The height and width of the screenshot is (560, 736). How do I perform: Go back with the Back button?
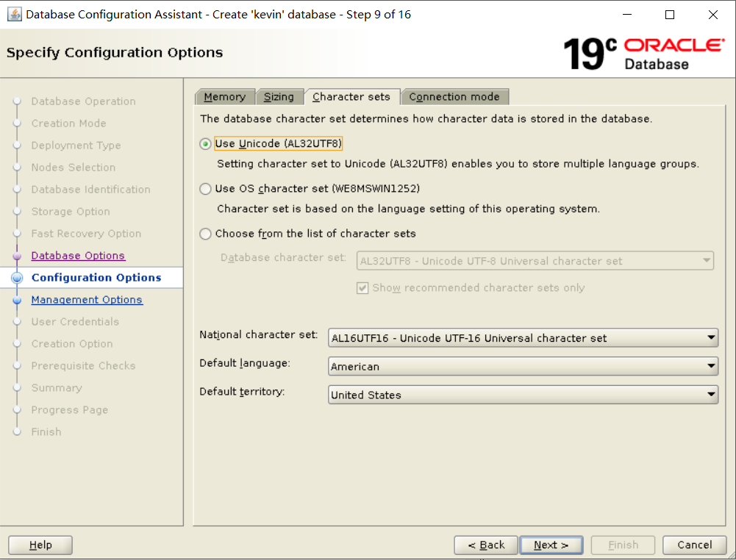(x=486, y=545)
